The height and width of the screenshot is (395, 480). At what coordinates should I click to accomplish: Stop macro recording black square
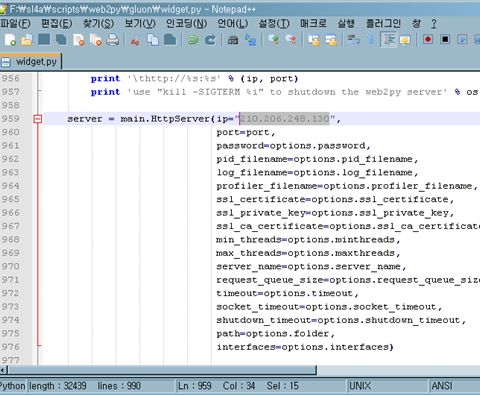point(445,40)
